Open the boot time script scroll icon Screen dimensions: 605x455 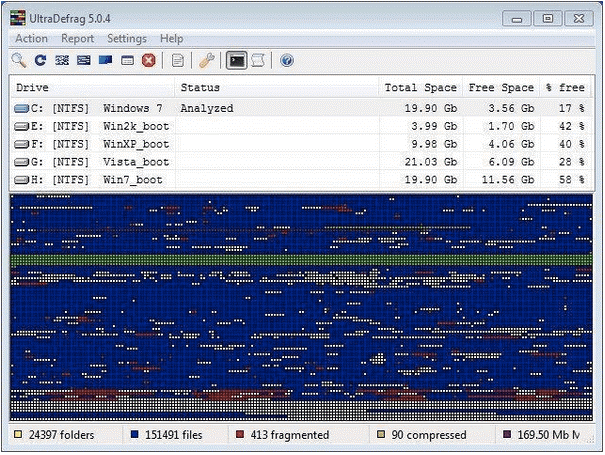(258, 61)
